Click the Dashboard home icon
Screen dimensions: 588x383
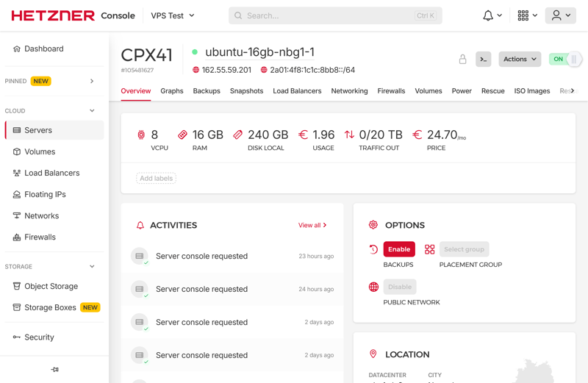17,49
